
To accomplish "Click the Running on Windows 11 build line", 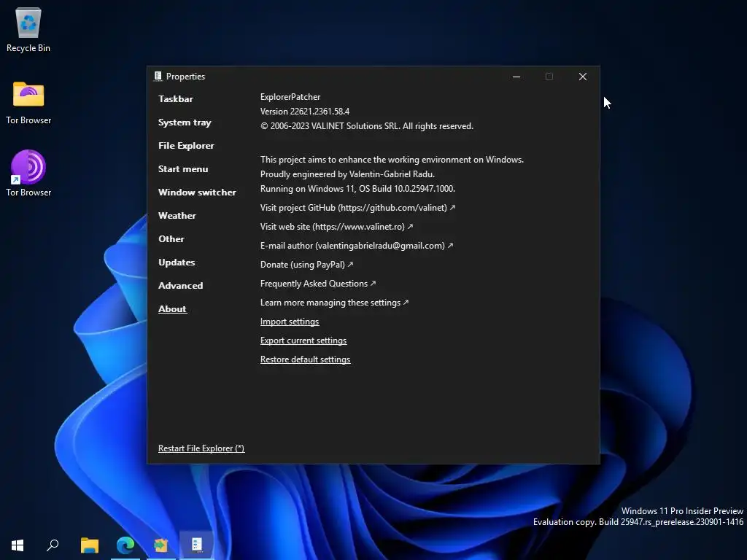I will (357, 189).
